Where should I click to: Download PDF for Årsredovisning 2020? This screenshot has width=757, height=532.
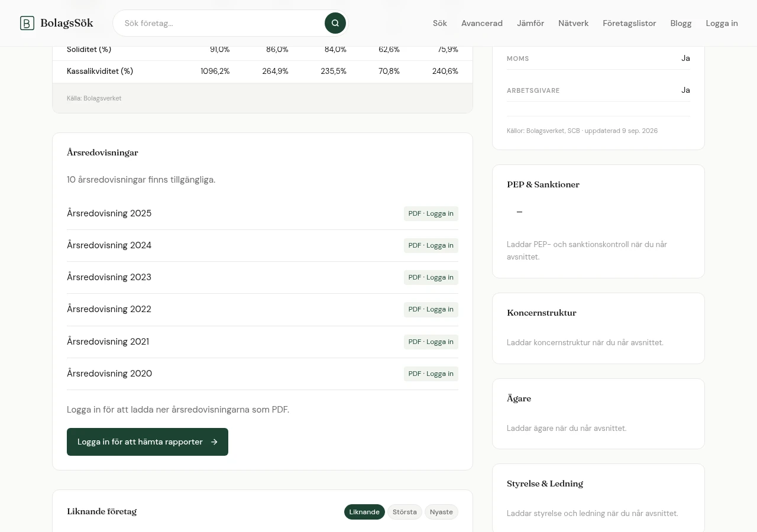pos(431,374)
